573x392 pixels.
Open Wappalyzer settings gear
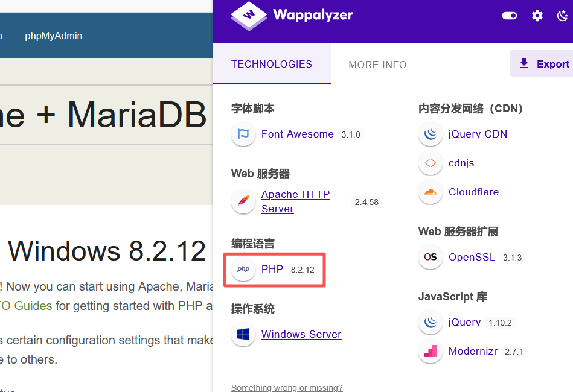[537, 16]
